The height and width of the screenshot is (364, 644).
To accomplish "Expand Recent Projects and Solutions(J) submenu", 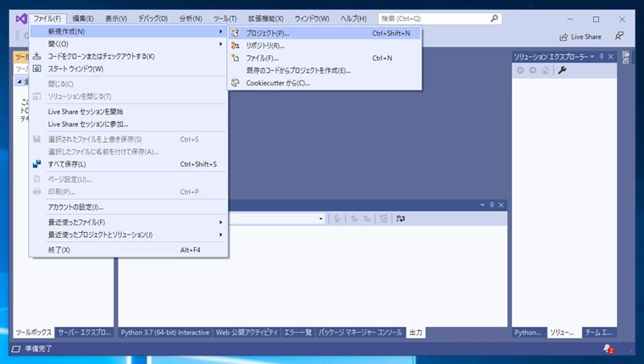I will pyautogui.click(x=128, y=234).
